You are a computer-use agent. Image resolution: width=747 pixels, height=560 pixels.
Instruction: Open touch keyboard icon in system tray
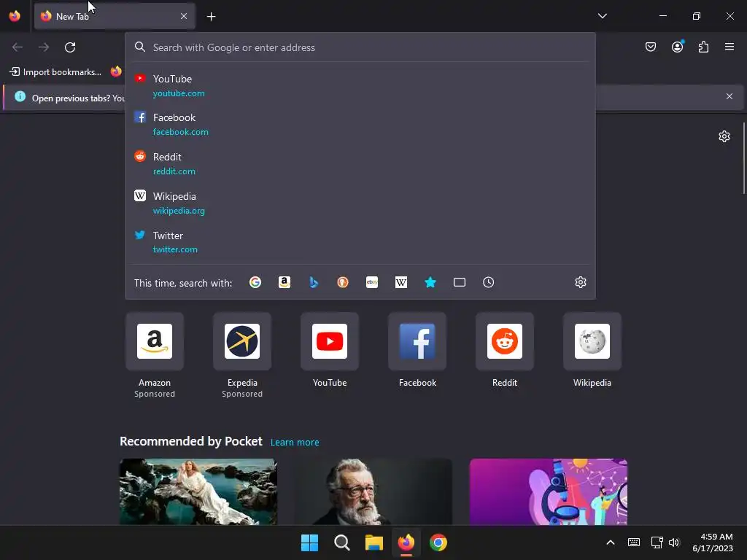pos(634,542)
